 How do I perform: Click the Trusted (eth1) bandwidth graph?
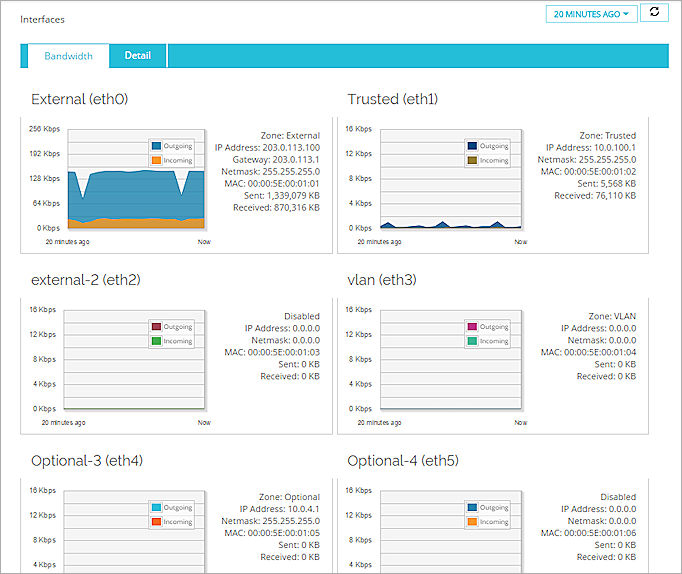(x=451, y=179)
